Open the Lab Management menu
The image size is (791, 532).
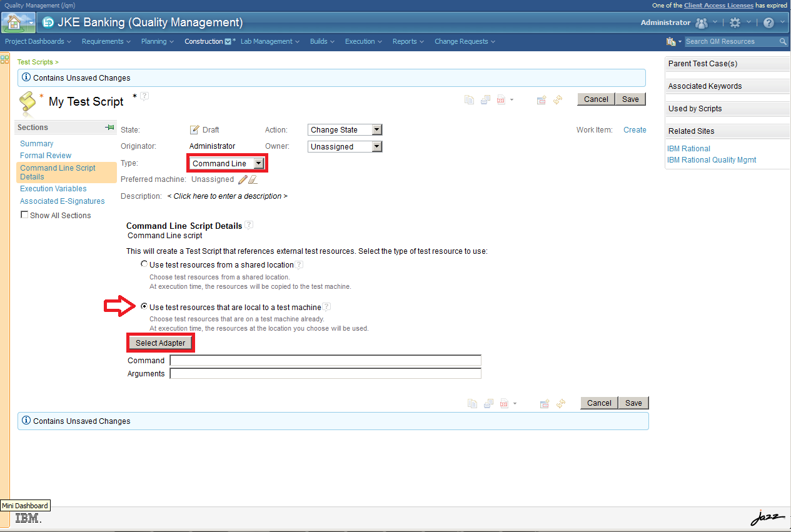[271, 41]
